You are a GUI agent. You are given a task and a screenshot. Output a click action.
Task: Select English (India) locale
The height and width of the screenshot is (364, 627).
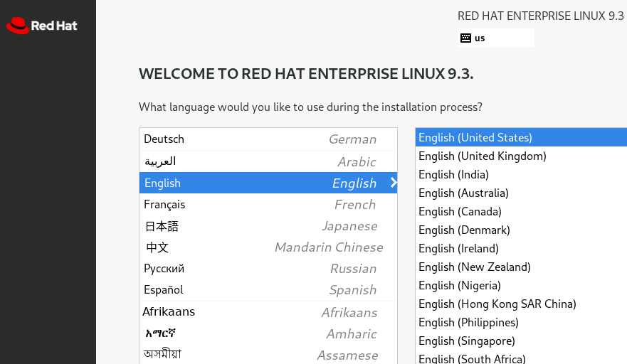tap(520, 174)
